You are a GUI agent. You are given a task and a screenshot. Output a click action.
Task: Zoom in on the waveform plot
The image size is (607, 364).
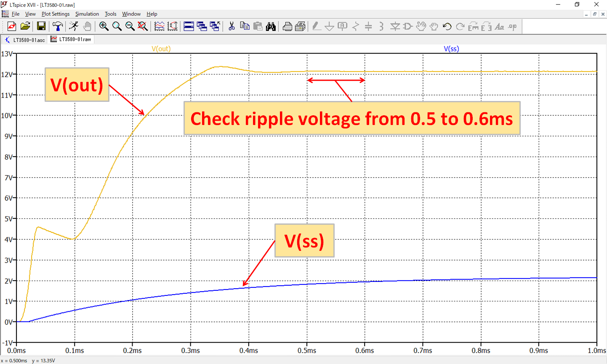tap(104, 26)
